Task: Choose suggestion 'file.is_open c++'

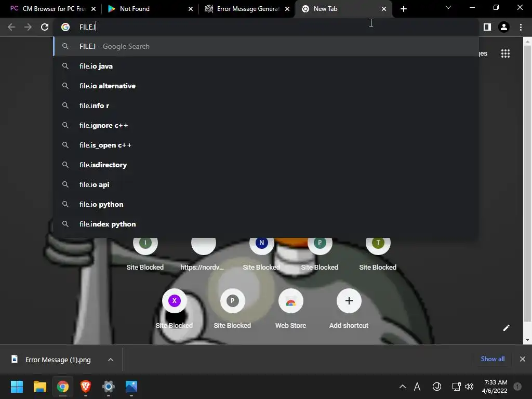Action: 266,145
